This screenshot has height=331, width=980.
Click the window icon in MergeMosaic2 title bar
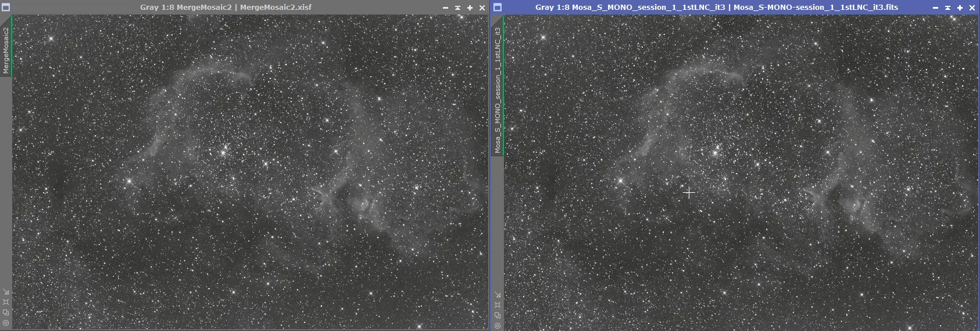pos(6,8)
